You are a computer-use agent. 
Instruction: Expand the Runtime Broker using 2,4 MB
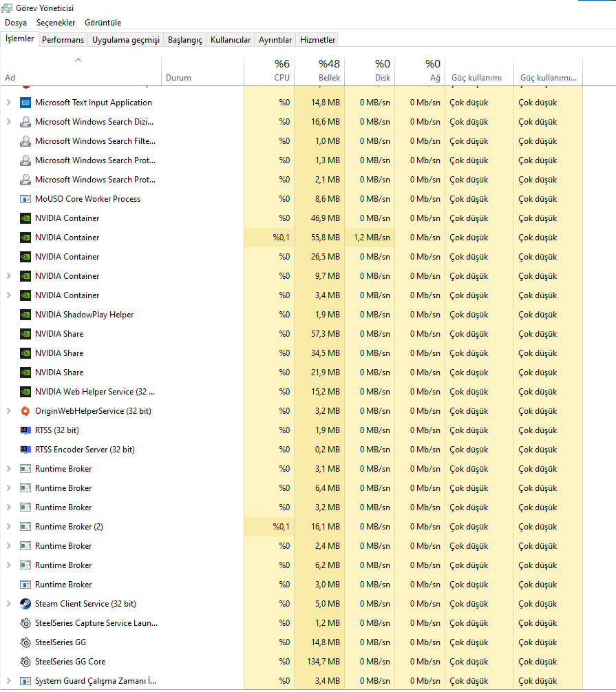(x=8, y=546)
